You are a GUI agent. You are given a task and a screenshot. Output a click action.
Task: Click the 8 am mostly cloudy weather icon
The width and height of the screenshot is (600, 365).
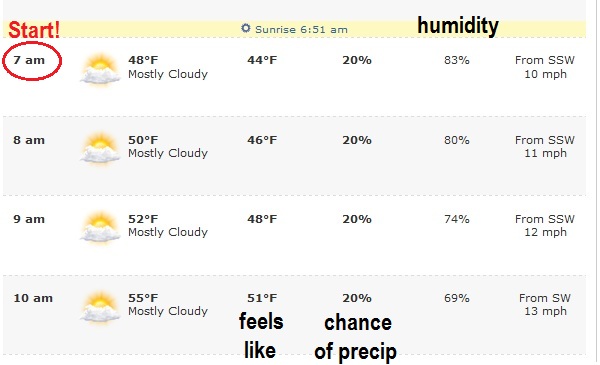click(100, 148)
